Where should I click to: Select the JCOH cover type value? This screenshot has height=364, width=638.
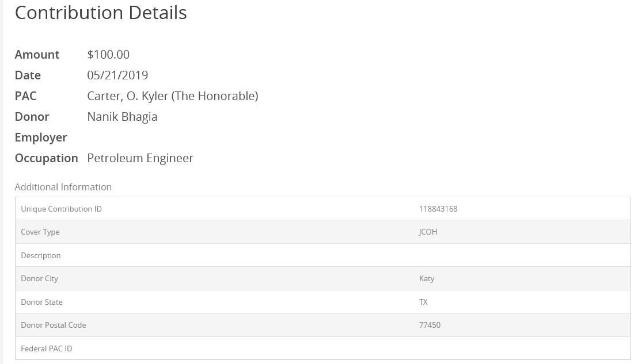coord(428,232)
